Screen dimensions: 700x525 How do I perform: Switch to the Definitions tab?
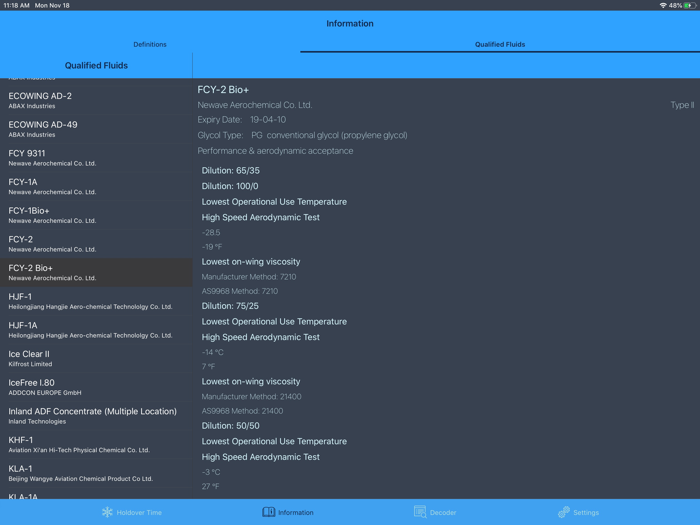pos(150,44)
